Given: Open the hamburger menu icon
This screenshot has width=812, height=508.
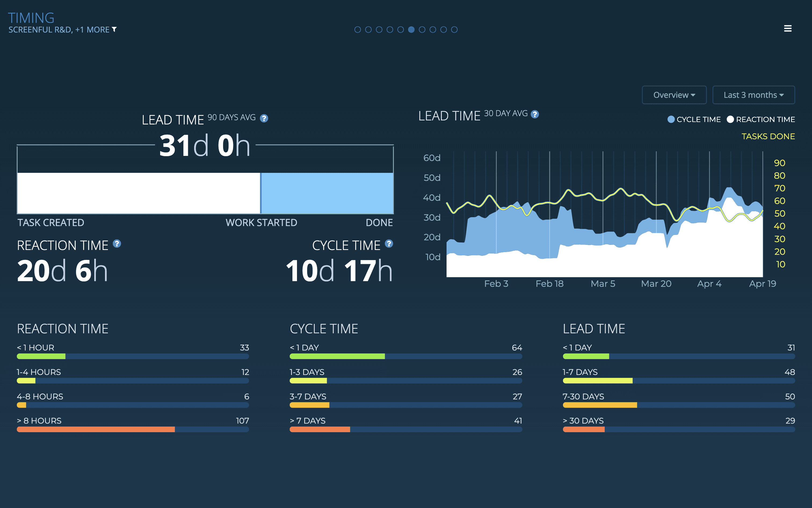Looking at the screenshot, I should point(788,28).
